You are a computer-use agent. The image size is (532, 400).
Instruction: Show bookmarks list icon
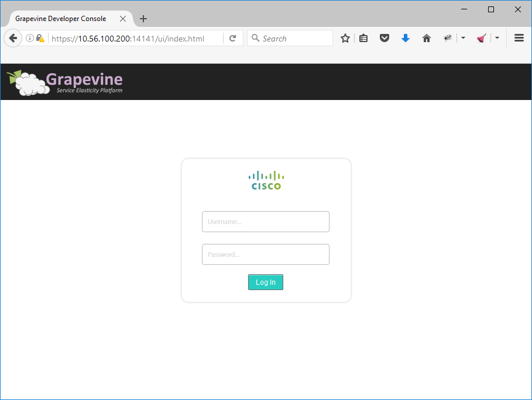(363, 39)
